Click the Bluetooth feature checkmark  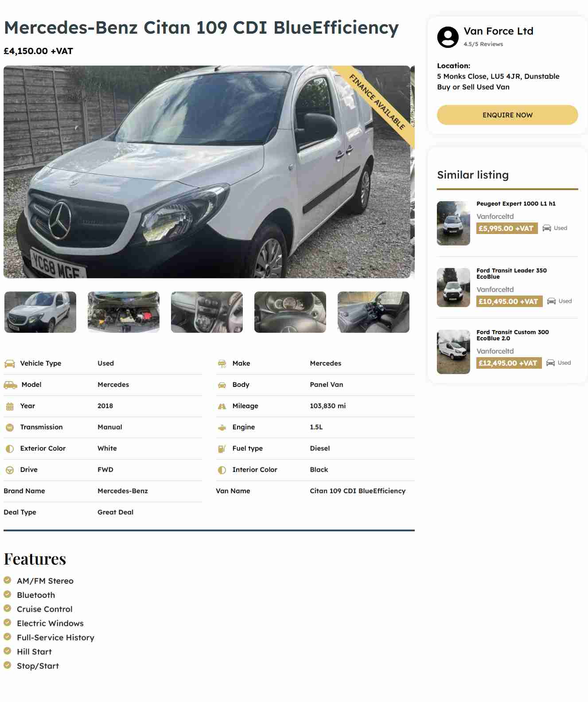pos(8,594)
